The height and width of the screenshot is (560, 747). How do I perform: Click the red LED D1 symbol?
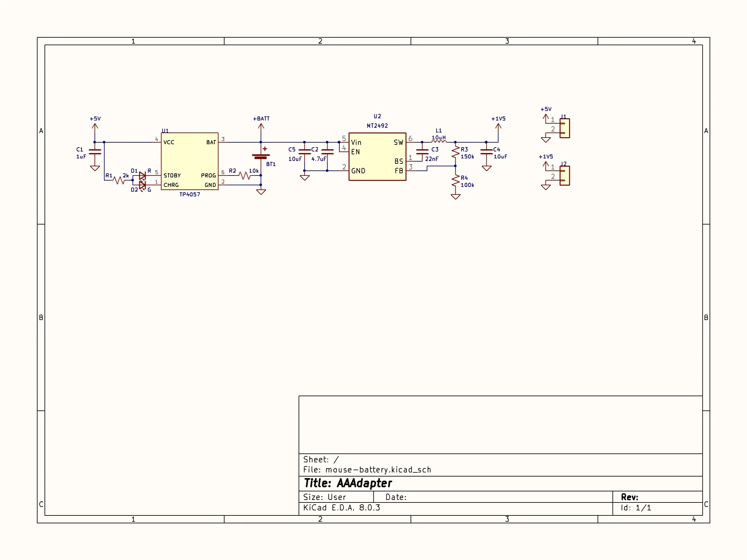(142, 175)
